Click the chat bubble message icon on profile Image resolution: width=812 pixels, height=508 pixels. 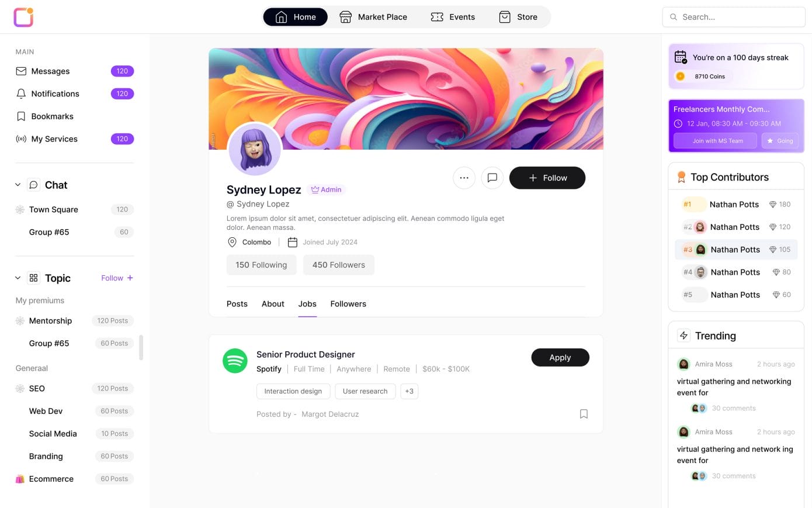click(492, 178)
